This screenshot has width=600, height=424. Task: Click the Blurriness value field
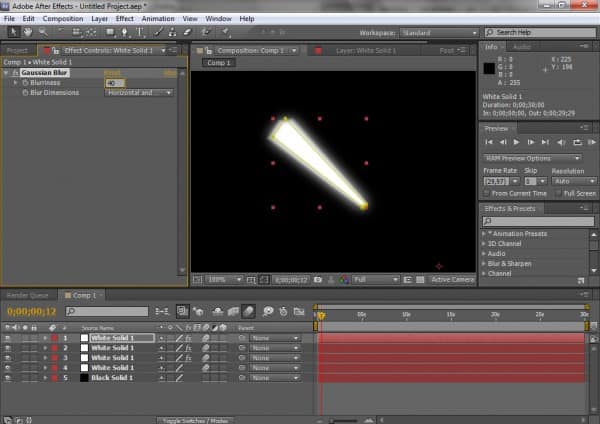113,83
